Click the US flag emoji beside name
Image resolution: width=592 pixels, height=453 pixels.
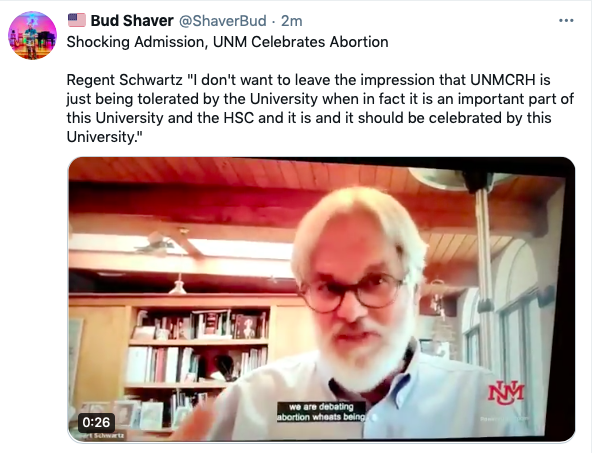pos(77,20)
